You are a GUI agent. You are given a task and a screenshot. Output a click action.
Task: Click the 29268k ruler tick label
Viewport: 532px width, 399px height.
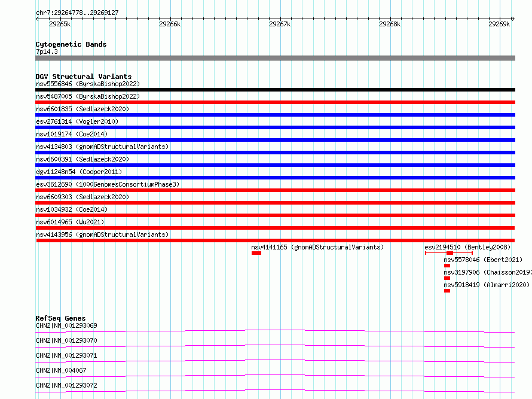[x=390, y=24]
